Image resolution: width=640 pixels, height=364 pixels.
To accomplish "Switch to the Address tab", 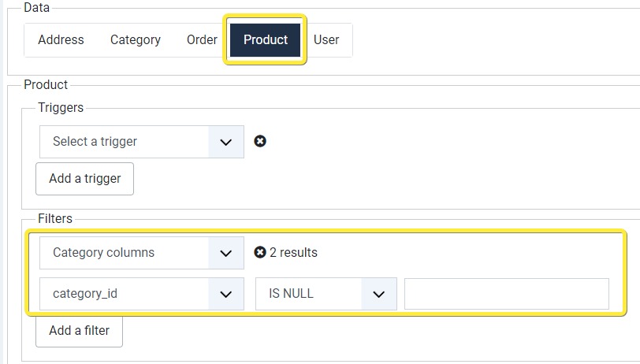I will click(61, 40).
